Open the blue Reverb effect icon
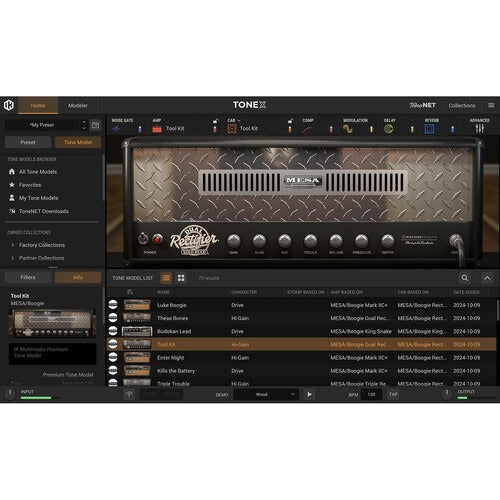Screen dimensions: 500x500 tap(429, 129)
